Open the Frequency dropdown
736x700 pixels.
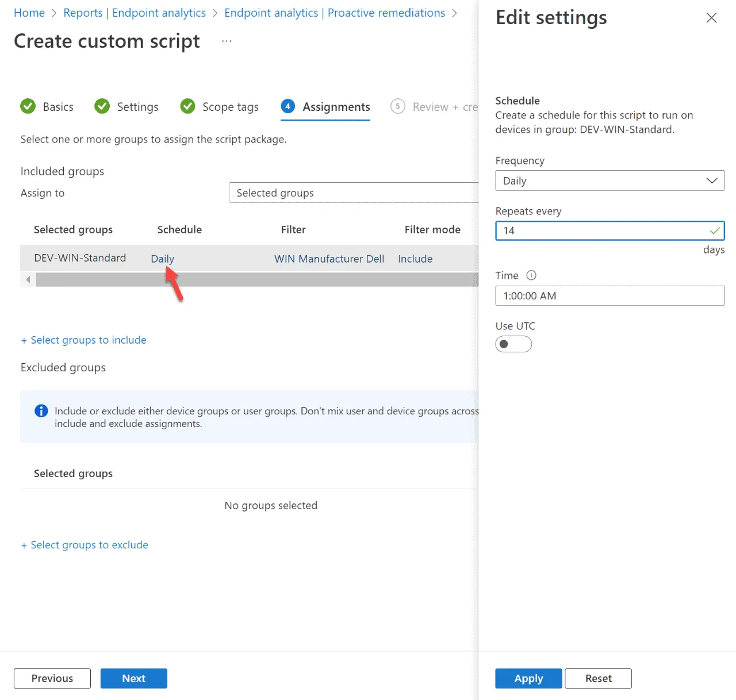point(609,180)
